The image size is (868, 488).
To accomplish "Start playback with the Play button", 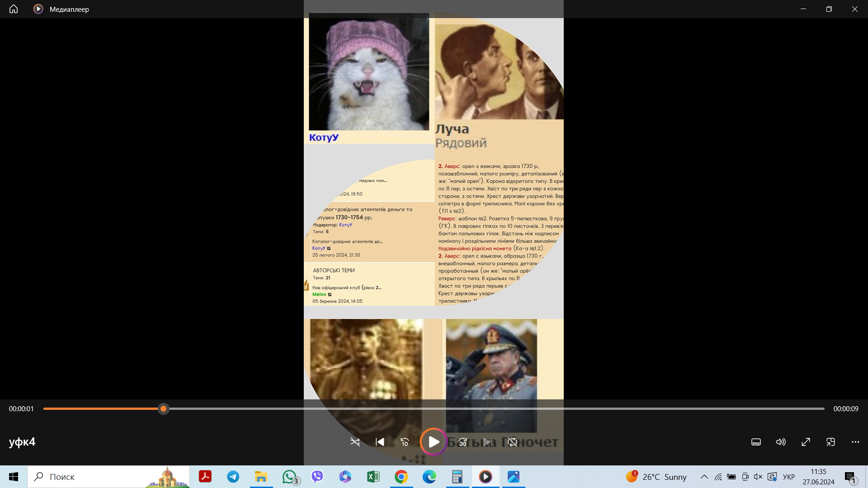I will (x=434, y=442).
